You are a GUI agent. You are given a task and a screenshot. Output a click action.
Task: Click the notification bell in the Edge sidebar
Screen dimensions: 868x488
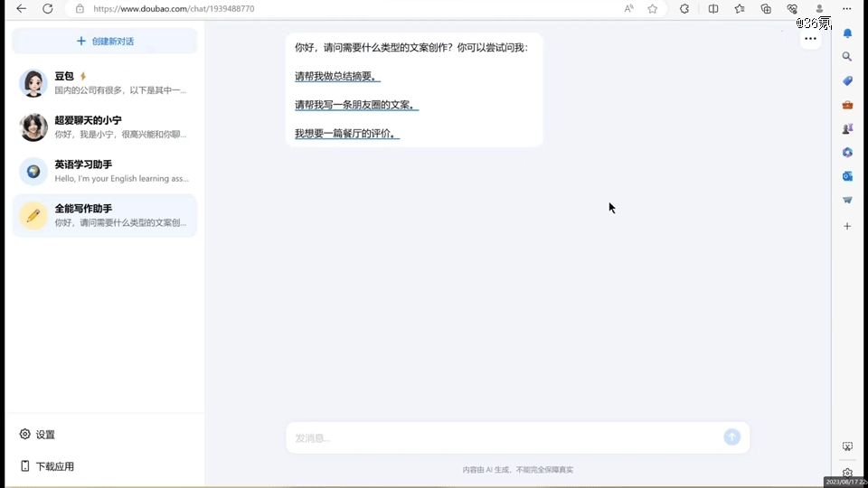847,33
